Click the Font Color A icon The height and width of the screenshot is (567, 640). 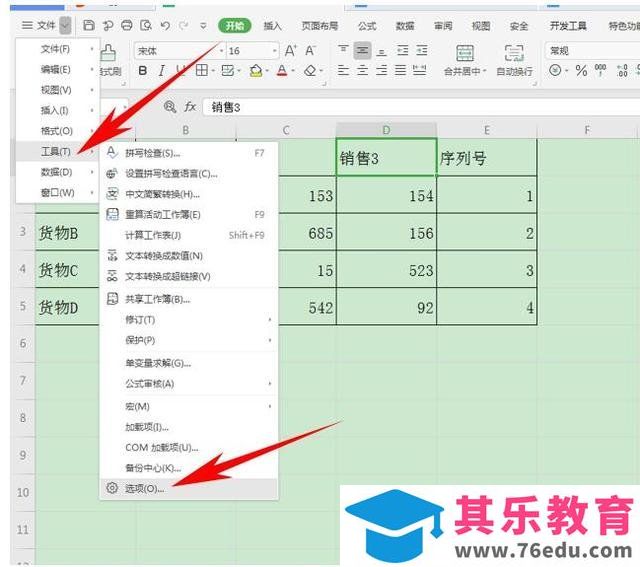[x=282, y=71]
